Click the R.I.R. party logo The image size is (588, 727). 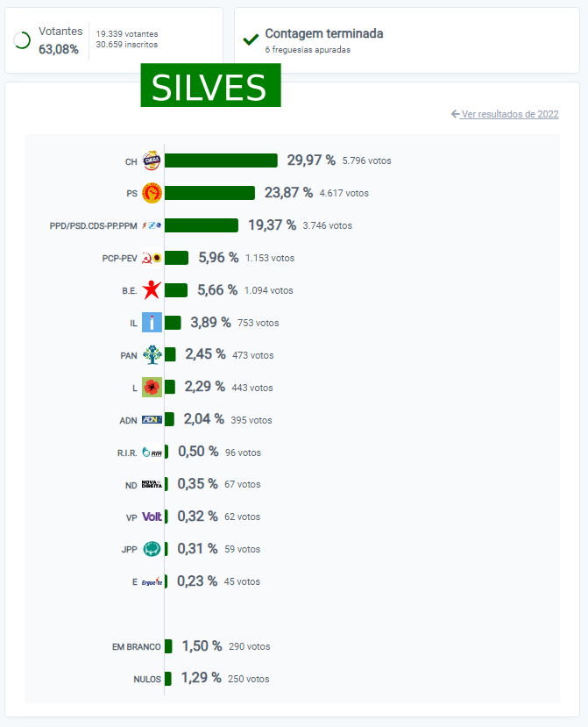tap(152, 453)
